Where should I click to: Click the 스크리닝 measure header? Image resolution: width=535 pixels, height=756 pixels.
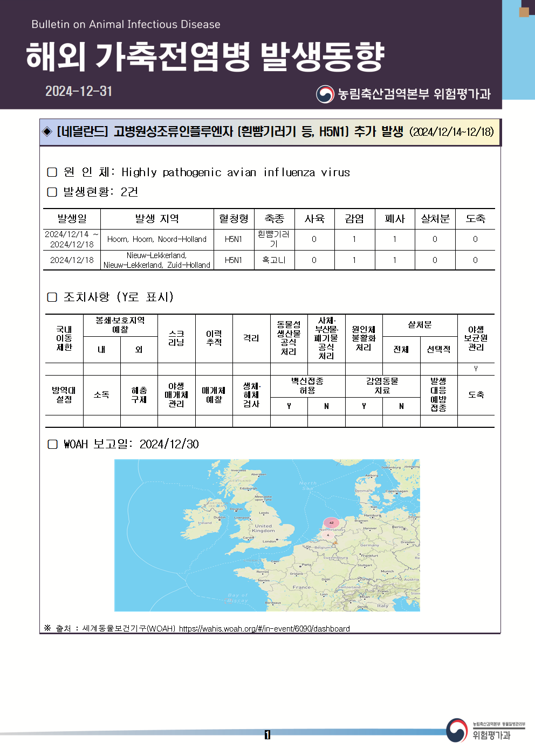(176, 338)
